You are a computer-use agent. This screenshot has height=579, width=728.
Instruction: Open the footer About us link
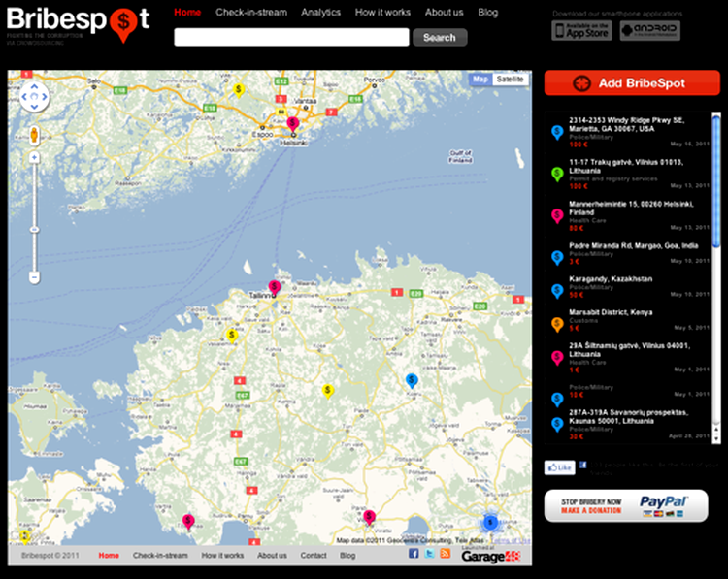point(272,556)
